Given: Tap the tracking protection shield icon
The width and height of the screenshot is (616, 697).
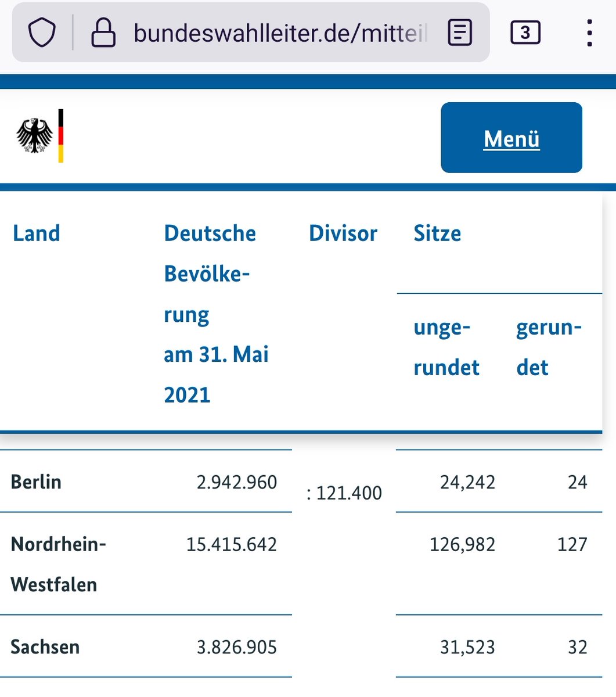Looking at the screenshot, I should coord(42,33).
